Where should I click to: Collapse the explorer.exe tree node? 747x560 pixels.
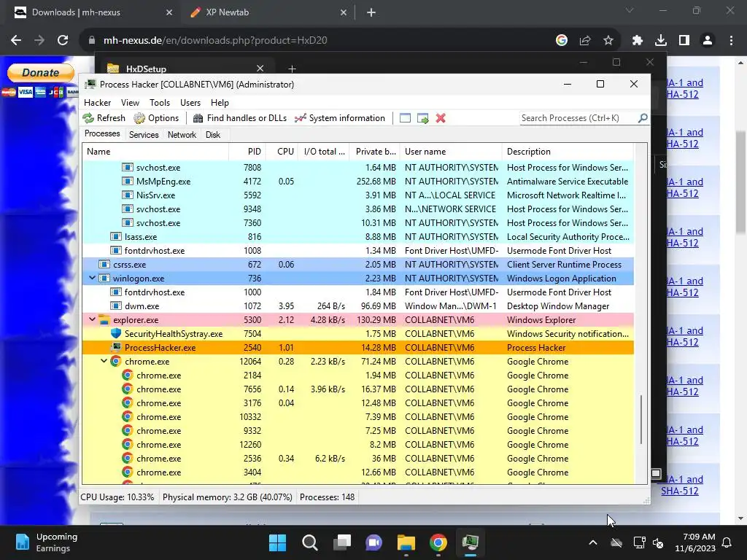coord(93,319)
